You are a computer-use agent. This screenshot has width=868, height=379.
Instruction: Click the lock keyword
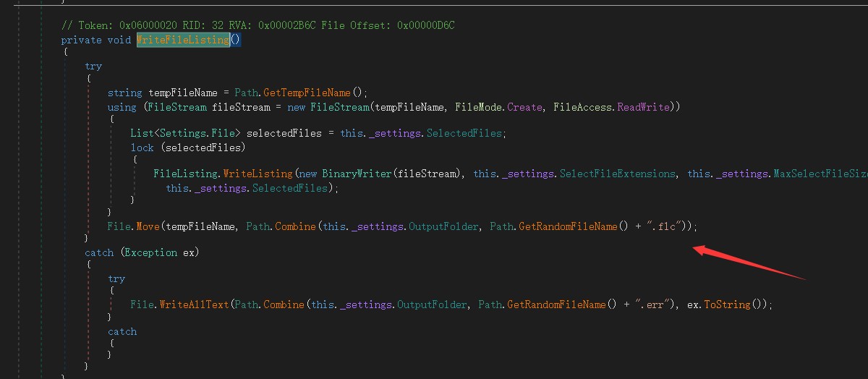tap(142, 148)
